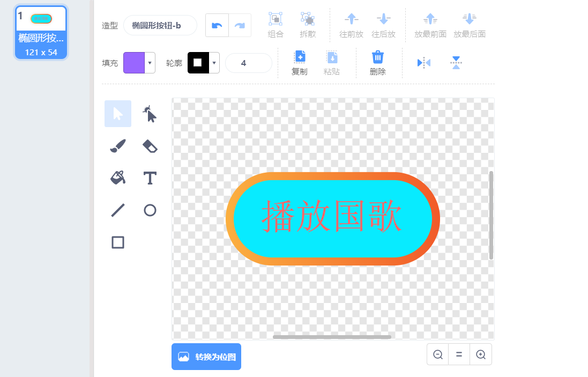Select the arrow Select tool
Image resolution: width=588 pixels, height=377 pixels.
click(118, 114)
